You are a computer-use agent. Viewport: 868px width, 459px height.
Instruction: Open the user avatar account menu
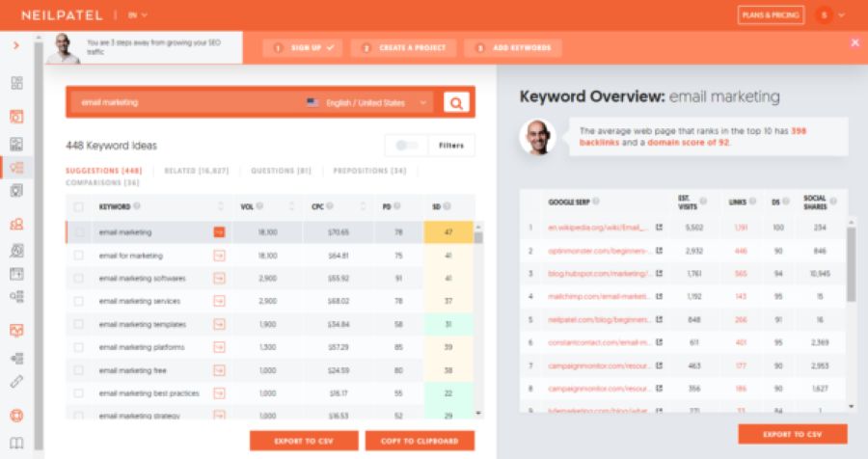[829, 15]
